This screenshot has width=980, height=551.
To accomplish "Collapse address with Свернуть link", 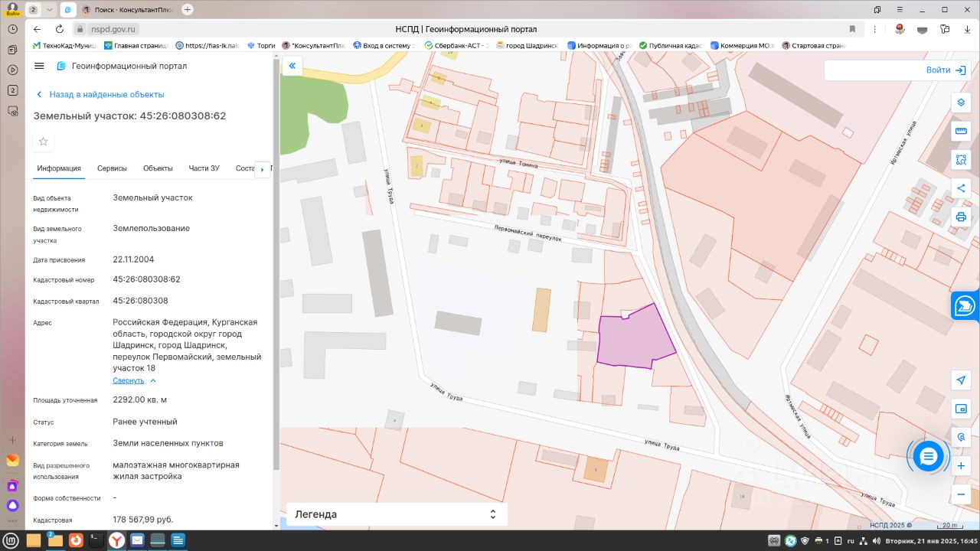I will click(129, 380).
